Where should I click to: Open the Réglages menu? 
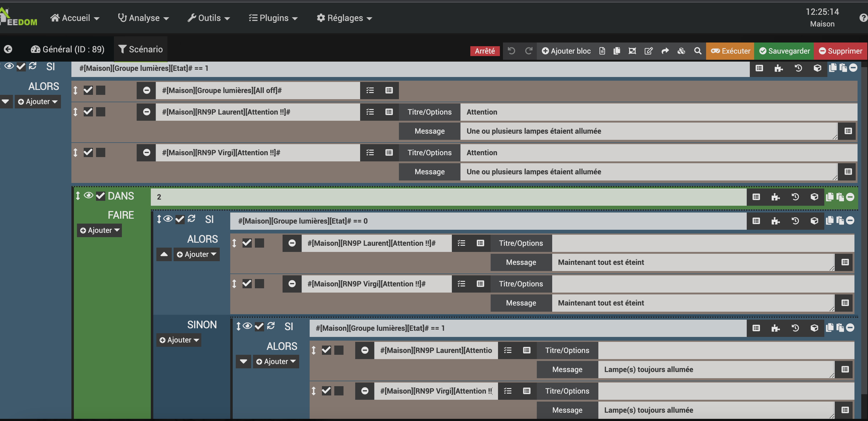pos(344,18)
